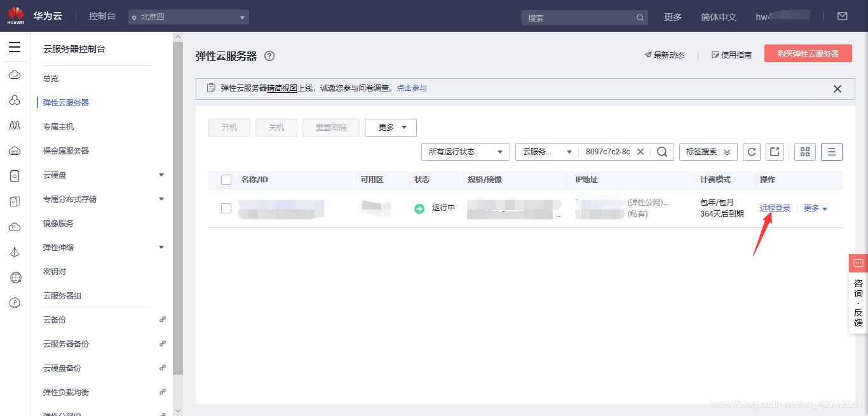Open the 所有运行状态 status filter
868x416 pixels.
tap(466, 152)
